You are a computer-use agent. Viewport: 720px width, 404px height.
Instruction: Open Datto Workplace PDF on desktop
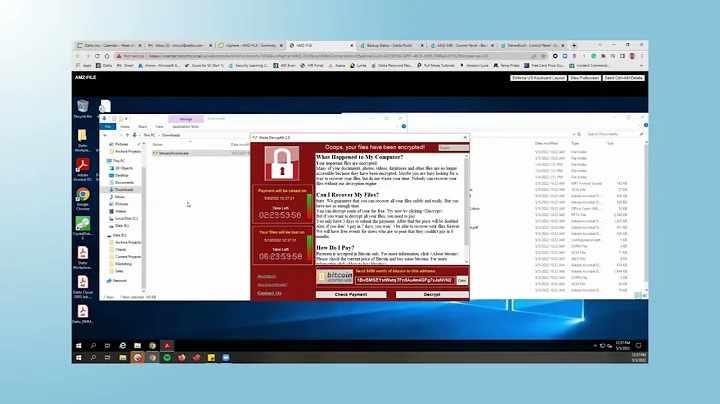83,258
